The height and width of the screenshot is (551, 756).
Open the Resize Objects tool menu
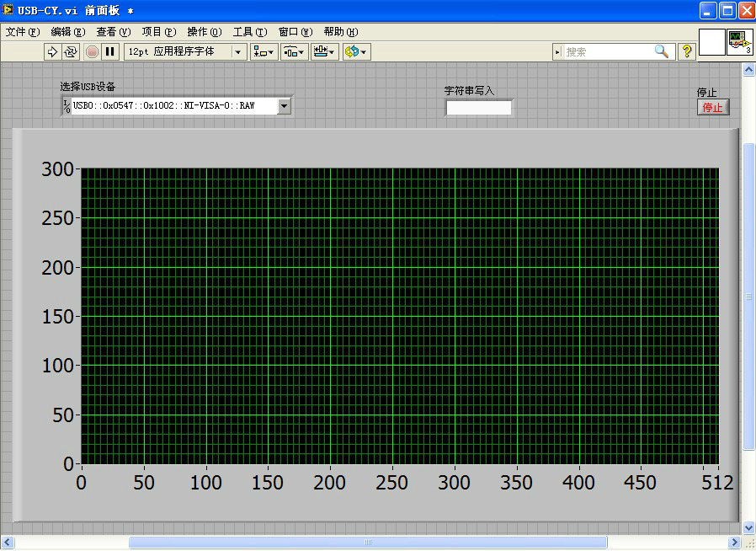tap(324, 51)
